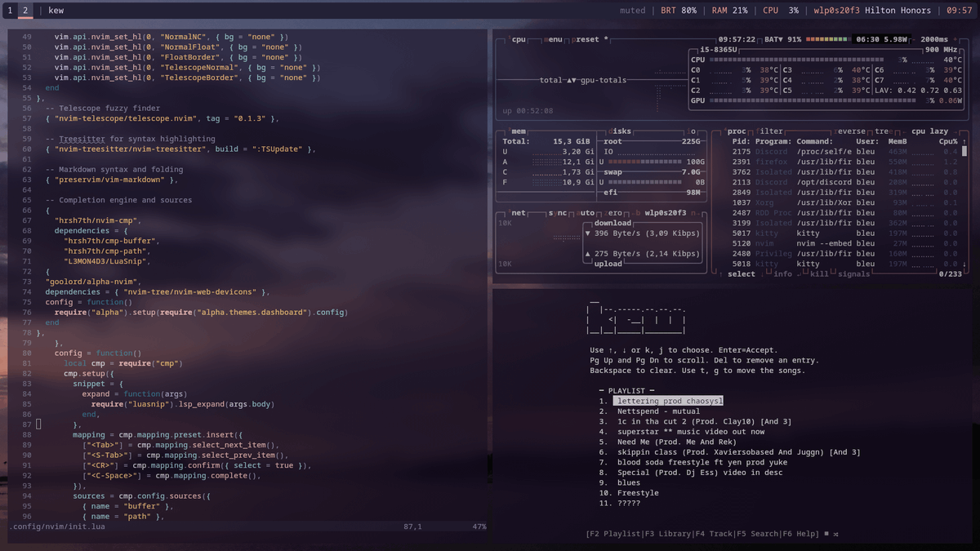Screen dimensions: 980x551
Task: Click the 'proc' box label in btop
Action: coord(737,131)
